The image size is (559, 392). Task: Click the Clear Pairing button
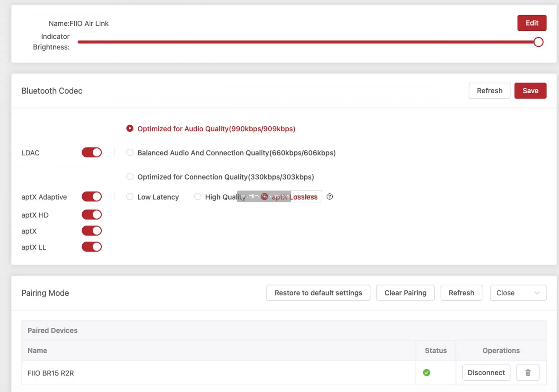click(x=405, y=293)
